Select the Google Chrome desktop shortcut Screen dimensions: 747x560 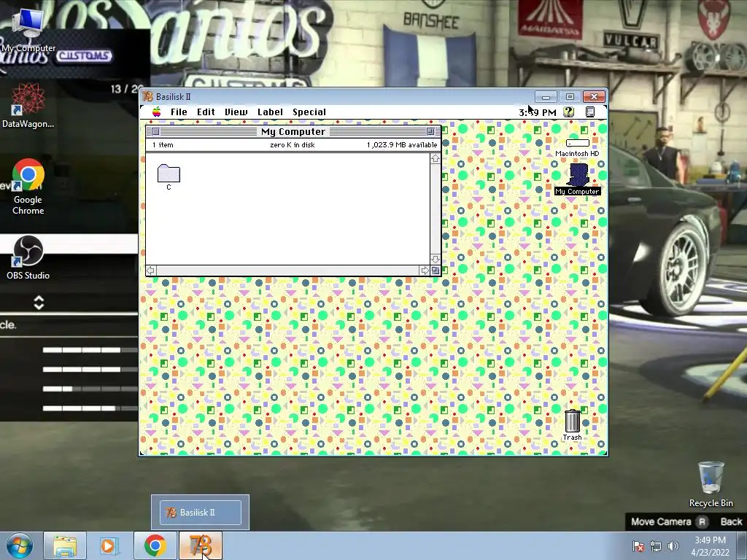[x=28, y=187]
